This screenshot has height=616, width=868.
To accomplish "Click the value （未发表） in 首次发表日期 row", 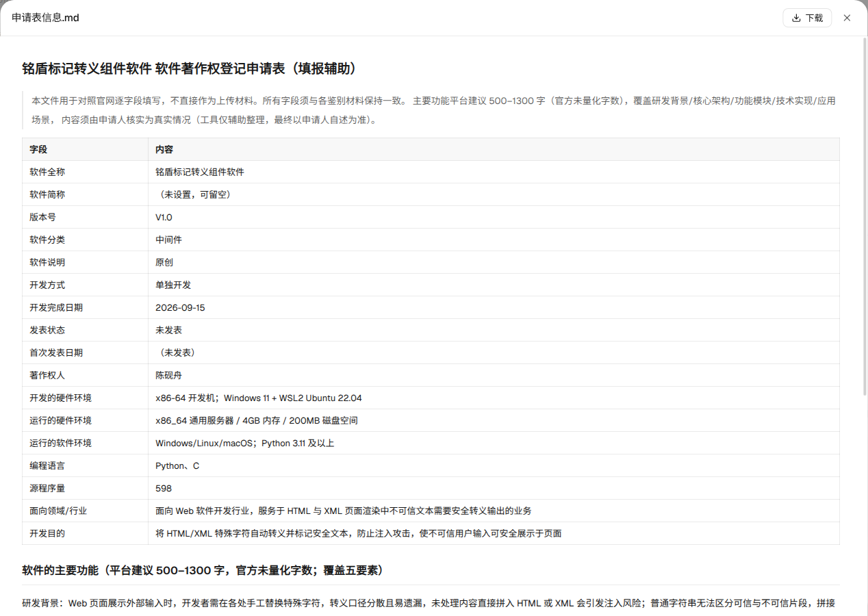I will pyautogui.click(x=177, y=352).
